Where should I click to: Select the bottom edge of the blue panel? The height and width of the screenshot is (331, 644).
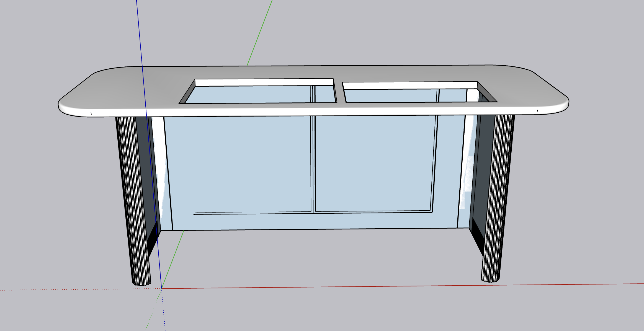tap(305, 229)
